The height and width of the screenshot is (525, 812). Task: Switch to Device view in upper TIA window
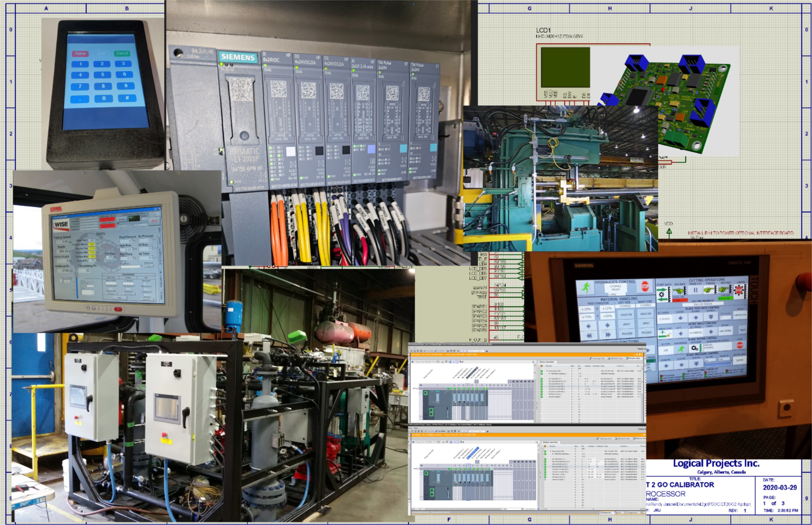[634, 358]
